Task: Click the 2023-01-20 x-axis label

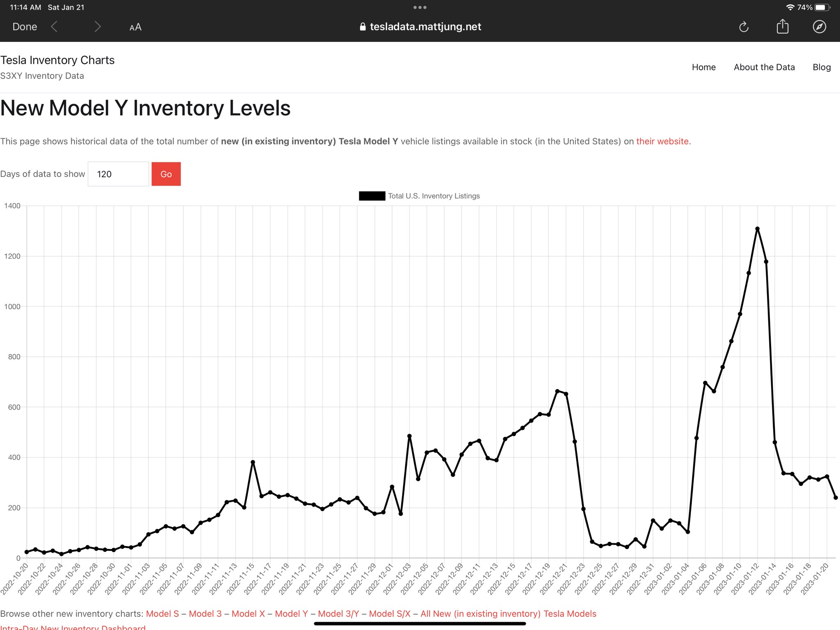Action: click(815, 579)
